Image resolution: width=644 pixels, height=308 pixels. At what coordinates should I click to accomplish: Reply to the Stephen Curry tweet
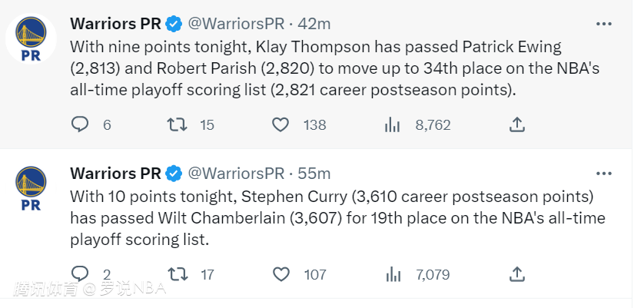pos(80,274)
